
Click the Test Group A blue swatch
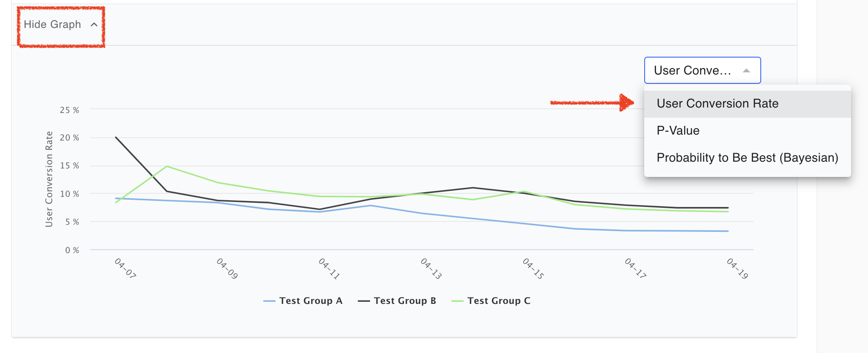269,301
